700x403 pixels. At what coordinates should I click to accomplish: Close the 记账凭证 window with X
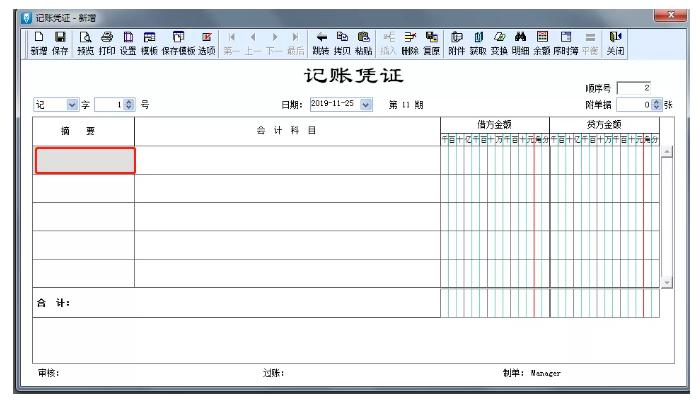pos(670,15)
